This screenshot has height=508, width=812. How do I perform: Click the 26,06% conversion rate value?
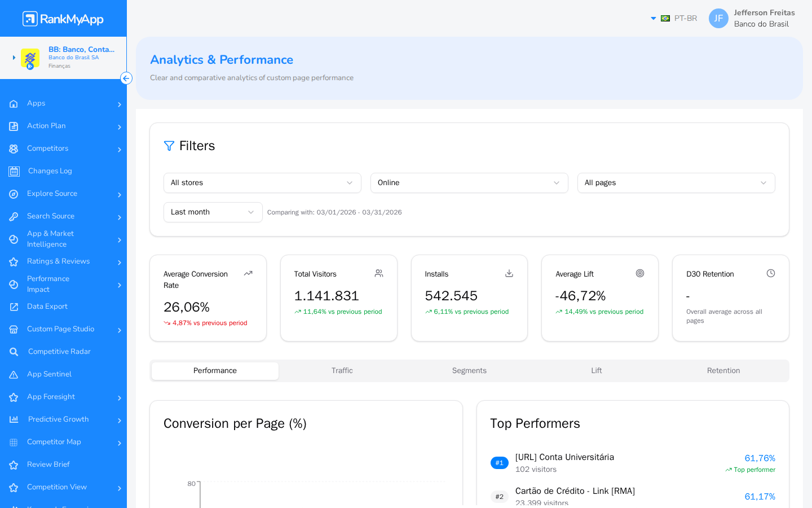click(x=187, y=307)
